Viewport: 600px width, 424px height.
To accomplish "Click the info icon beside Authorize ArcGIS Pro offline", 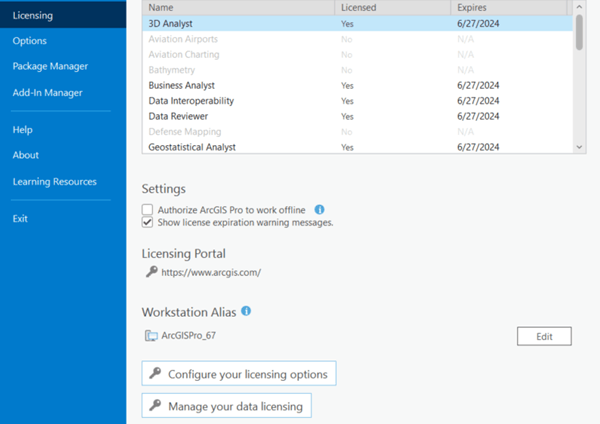I will click(319, 210).
